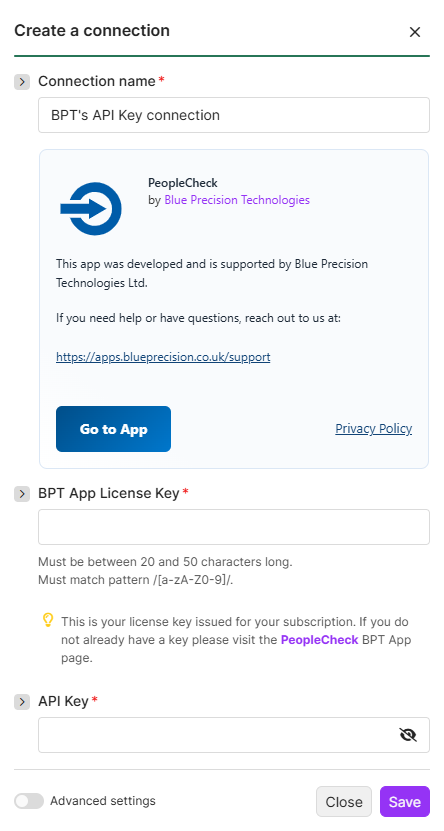Screen dimensions: 444x831
Task: Save the connection
Action: pos(405,801)
